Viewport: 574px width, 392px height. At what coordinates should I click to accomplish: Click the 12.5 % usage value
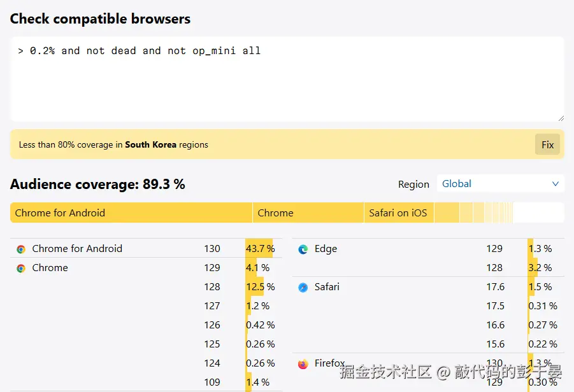pos(261,287)
